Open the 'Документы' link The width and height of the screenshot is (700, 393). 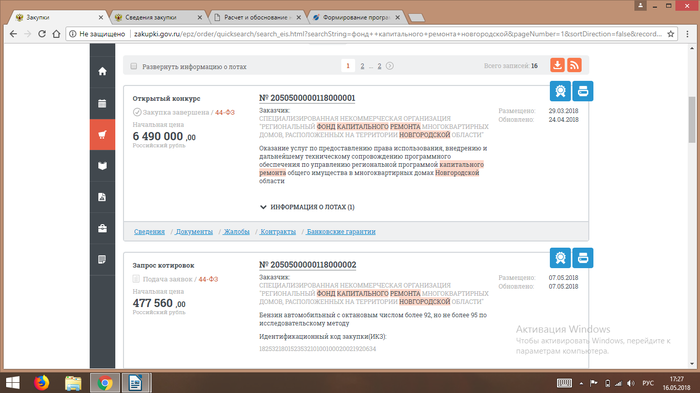click(x=194, y=231)
